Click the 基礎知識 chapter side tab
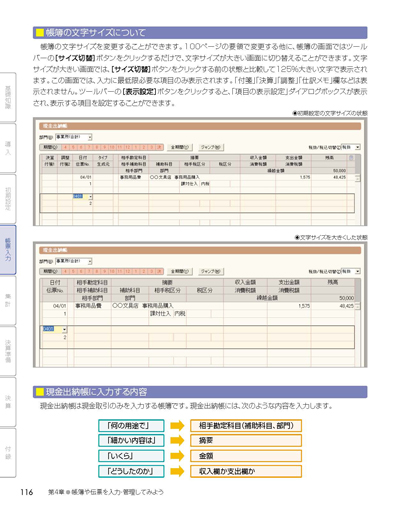The width and height of the screenshot is (400, 510). tap(8, 97)
